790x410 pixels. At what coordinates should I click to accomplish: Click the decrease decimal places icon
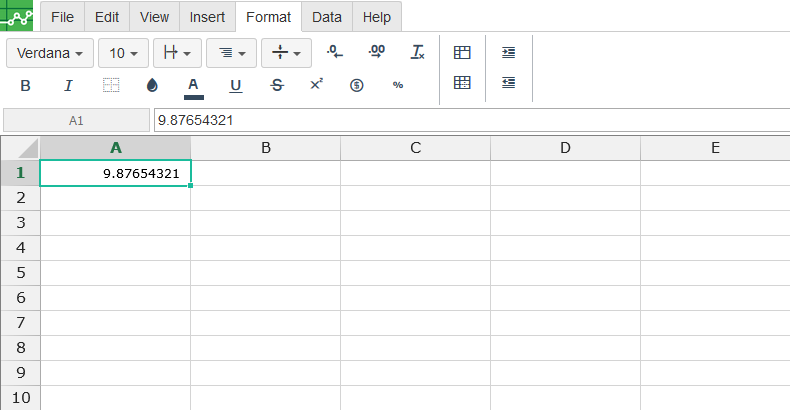[336, 52]
